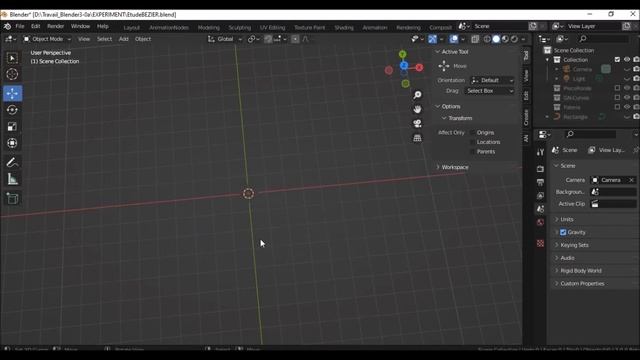The image size is (640, 360).
Task: Toggle visibility eye of Collection row
Action: pos(627,60)
